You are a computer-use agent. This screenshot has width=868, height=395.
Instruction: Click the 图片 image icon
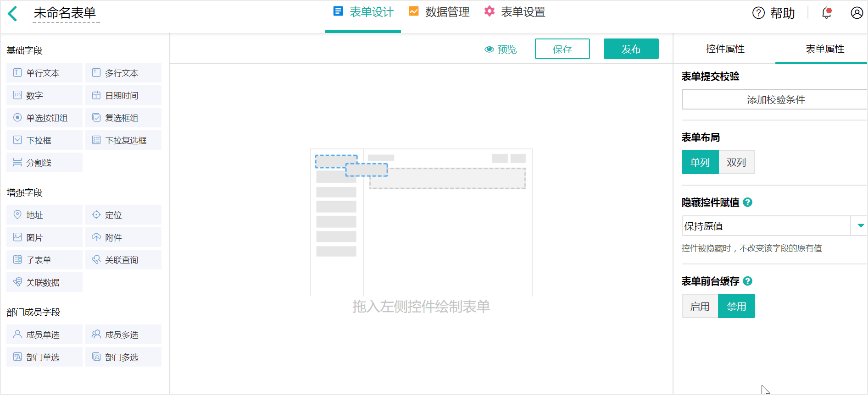point(17,237)
